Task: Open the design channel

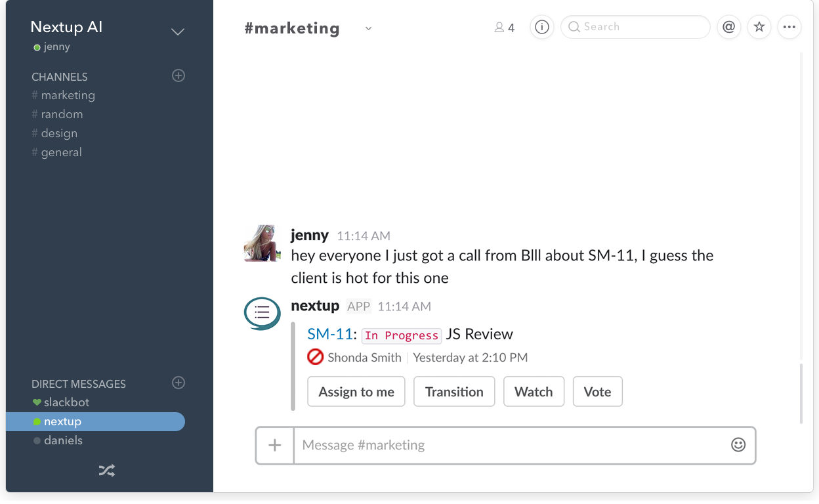Action: pyautogui.click(x=59, y=133)
